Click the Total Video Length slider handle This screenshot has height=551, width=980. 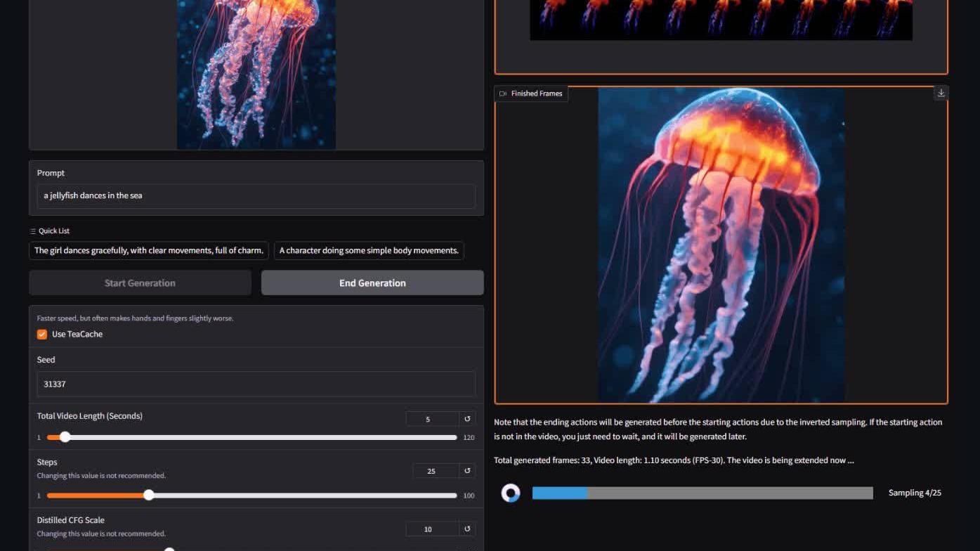click(65, 437)
